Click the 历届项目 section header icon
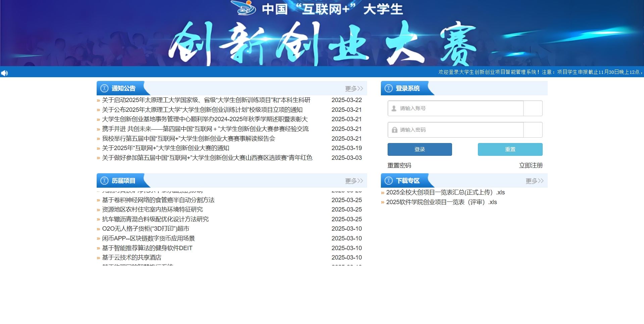The height and width of the screenshot is (324, 644). click(x=104, y=181)
